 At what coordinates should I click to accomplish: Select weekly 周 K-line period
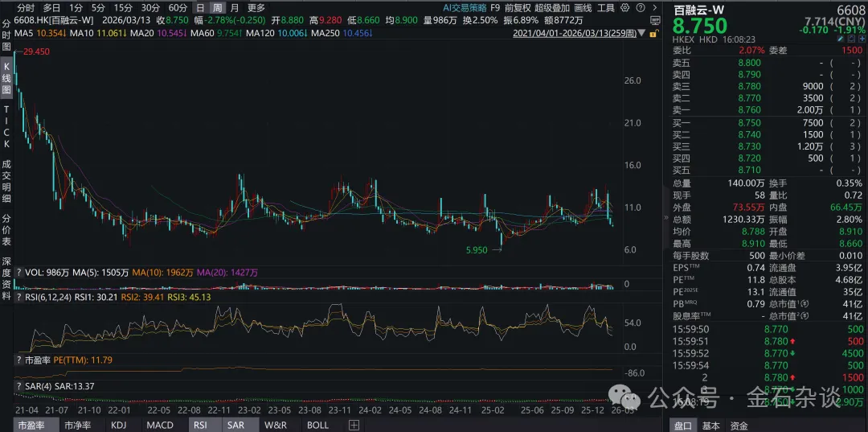click(x=218, y=8)
